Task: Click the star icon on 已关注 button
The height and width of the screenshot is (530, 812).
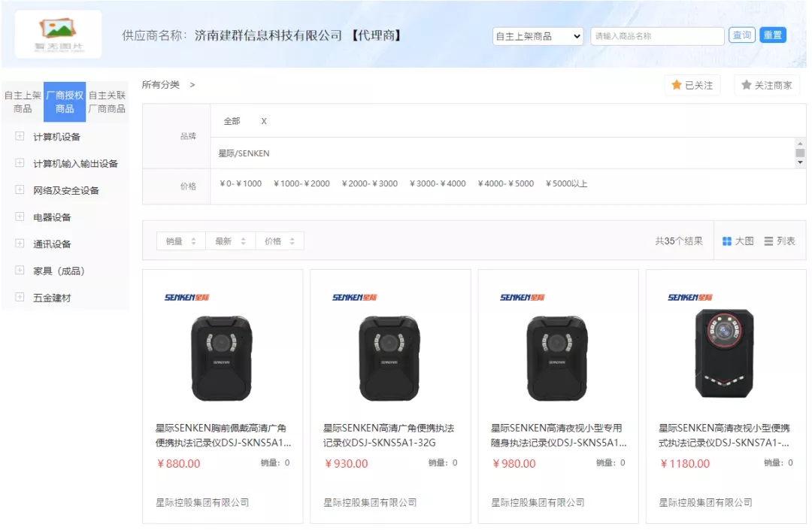Action: 677,85
